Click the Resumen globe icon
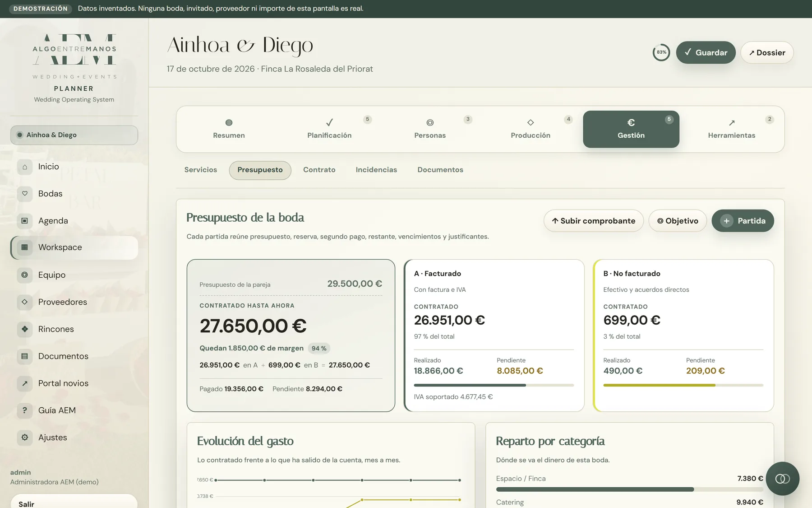 pyautogui.click(x=229, y=122)
